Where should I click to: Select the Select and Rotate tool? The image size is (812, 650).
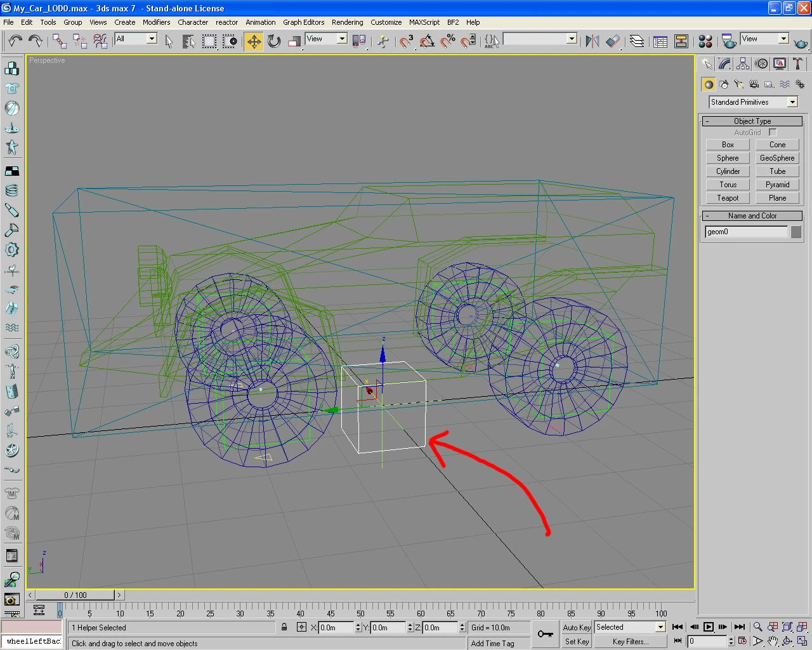coord(274,42)
